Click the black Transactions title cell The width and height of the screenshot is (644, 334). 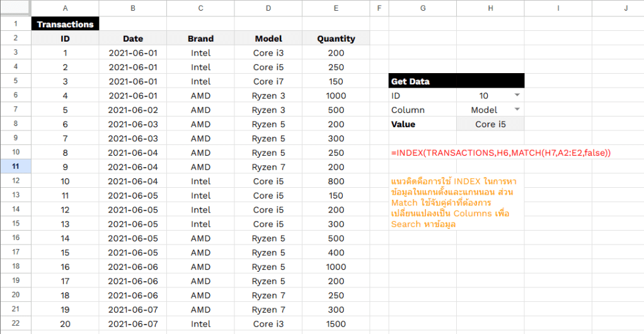coord(65,25)
